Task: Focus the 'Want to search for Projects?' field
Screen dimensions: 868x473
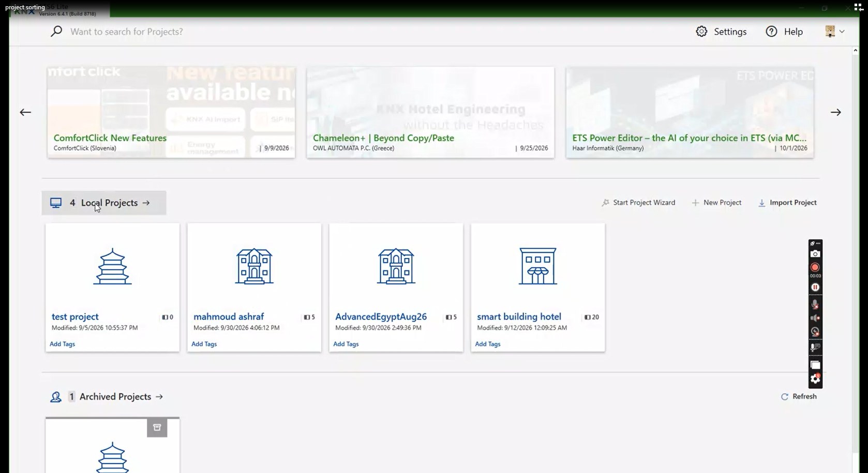Action: [x=127, y=32]
